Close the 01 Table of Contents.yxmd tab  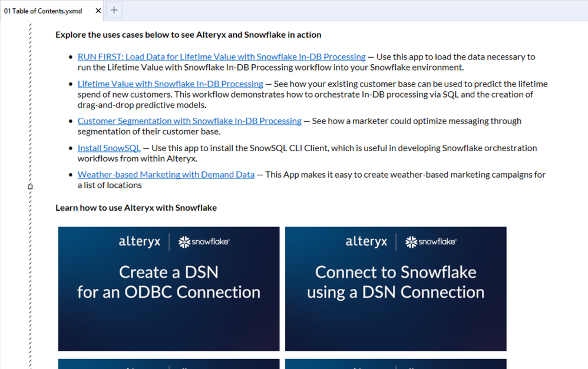pyautogui.click(x=98, y=11)
